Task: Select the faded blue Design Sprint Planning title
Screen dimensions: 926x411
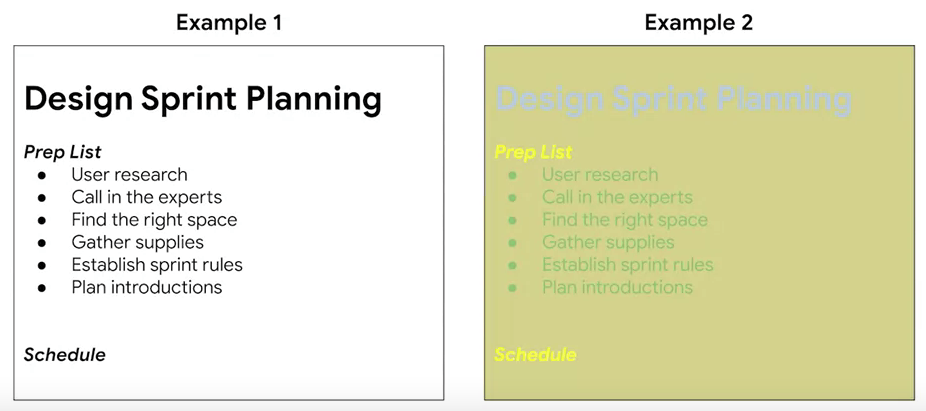Action: pos(673,99)
